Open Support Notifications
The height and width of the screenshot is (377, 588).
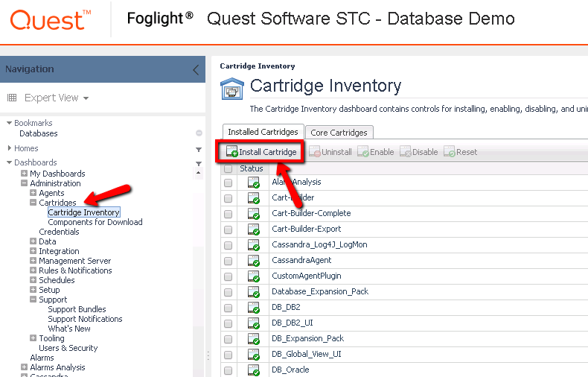[85, 319]
